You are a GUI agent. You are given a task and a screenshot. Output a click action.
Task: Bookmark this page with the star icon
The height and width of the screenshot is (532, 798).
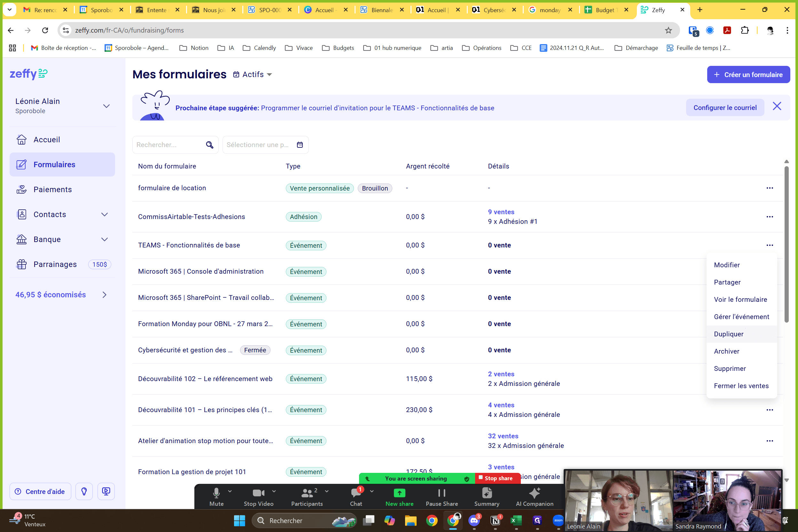(668, 30)
